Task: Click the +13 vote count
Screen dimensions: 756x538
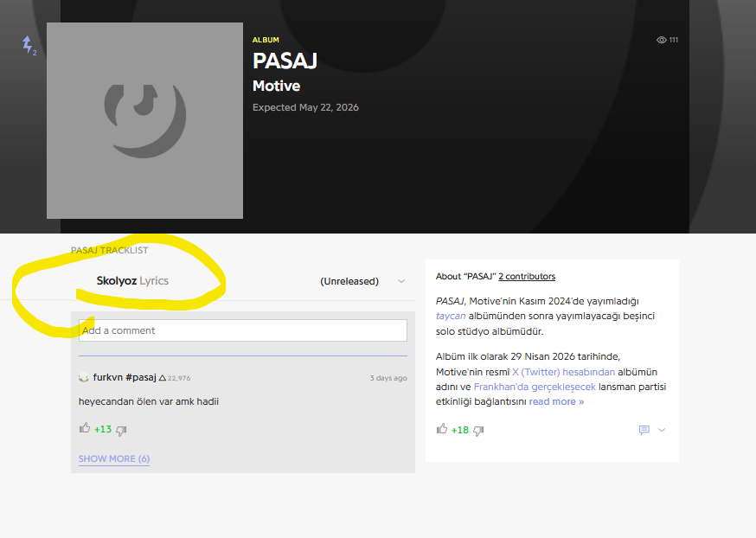Action: (103, 429)
